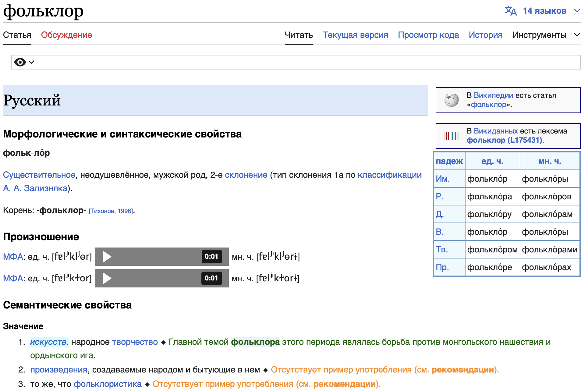Open the История tab
The image size is (588, 392).
(x=485, y=35)
